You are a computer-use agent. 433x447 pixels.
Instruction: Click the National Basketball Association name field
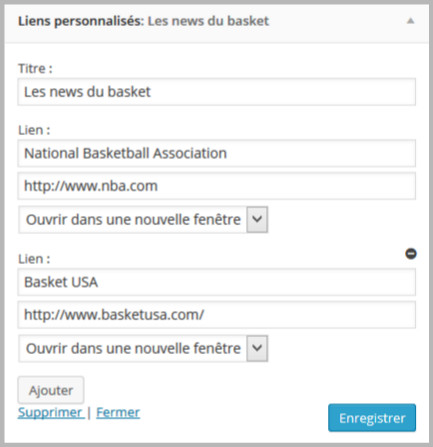[217, 153]
